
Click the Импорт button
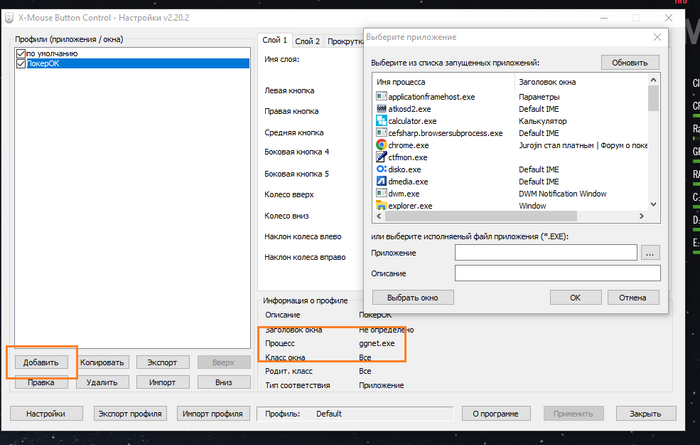point(162,383)
